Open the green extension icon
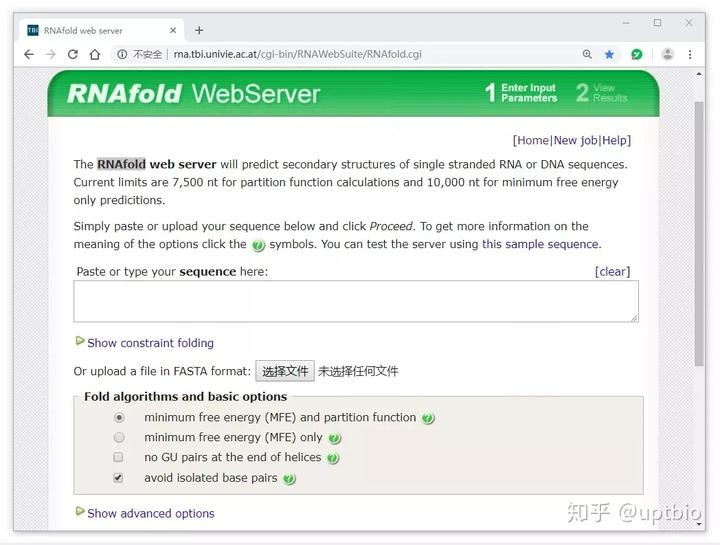The image size is (720, 545). pyautogui.click(x=636, y=54)
